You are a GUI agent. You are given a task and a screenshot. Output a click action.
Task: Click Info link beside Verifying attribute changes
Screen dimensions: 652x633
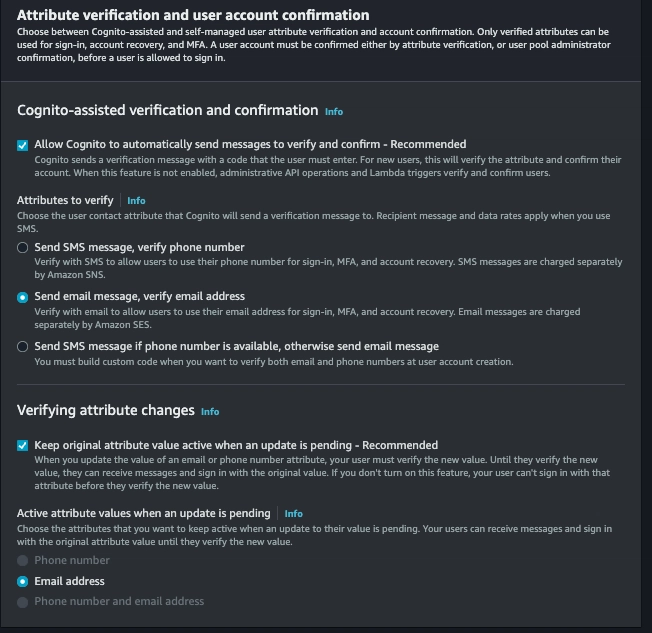[x=210, y=411]
